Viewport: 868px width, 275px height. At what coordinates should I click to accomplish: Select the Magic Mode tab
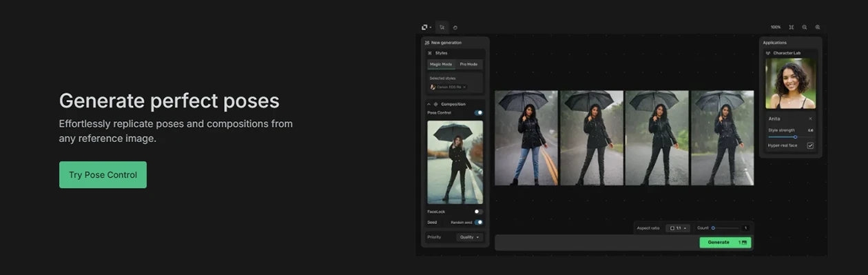point(441,64)
